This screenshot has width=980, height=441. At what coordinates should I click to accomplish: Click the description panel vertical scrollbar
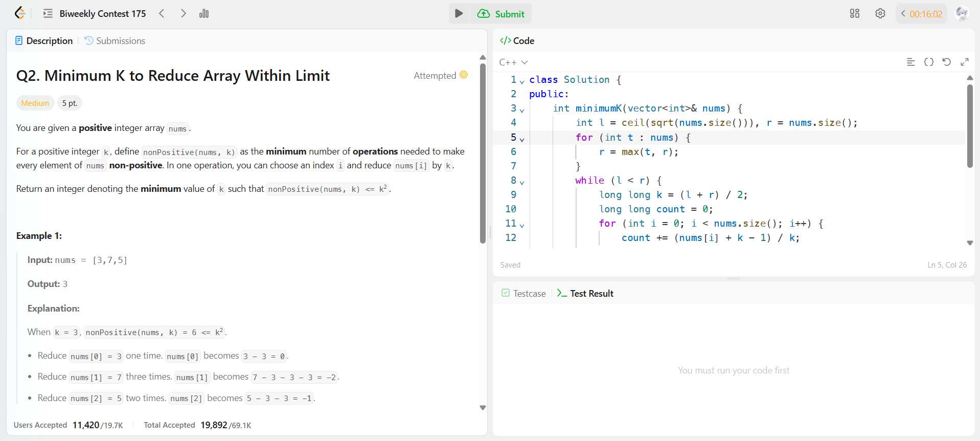(x=483, y=153)
